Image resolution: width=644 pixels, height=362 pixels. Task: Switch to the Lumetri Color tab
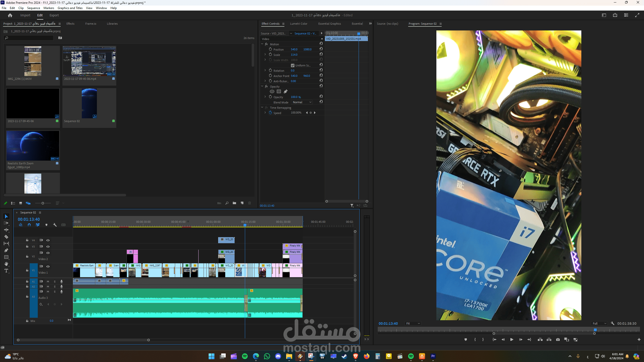click(x=298, y=24)
